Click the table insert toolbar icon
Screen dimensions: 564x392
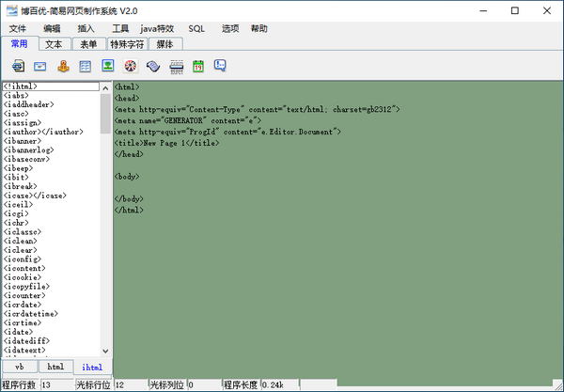tap(86, 66)
